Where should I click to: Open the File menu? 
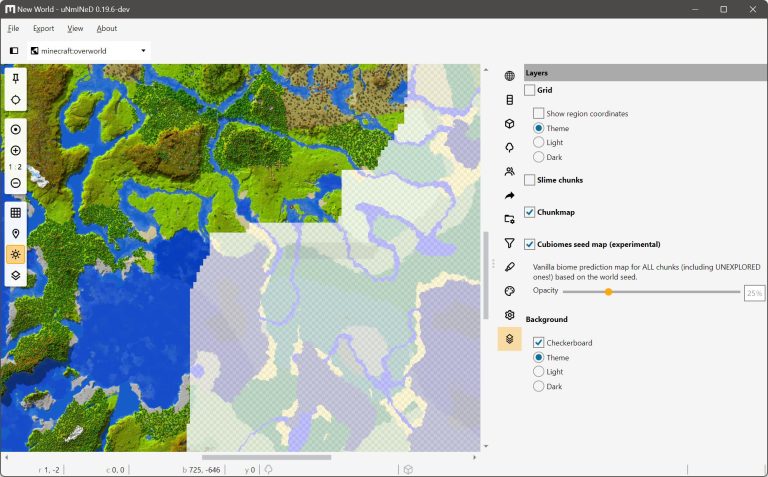click(13, 28)
